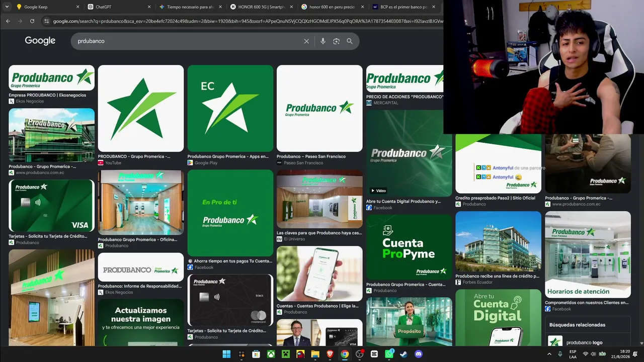Image resolution: width=644 pixels, height=362 pixels.
Task: Start a voice search with the microphone
Action: pyautogui.click(x=323, y=41)
